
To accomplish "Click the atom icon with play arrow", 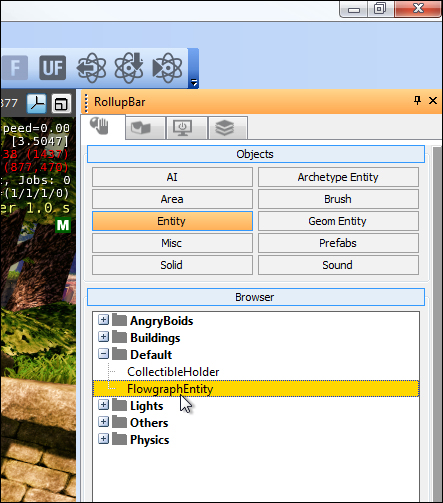I will point(167,68).
